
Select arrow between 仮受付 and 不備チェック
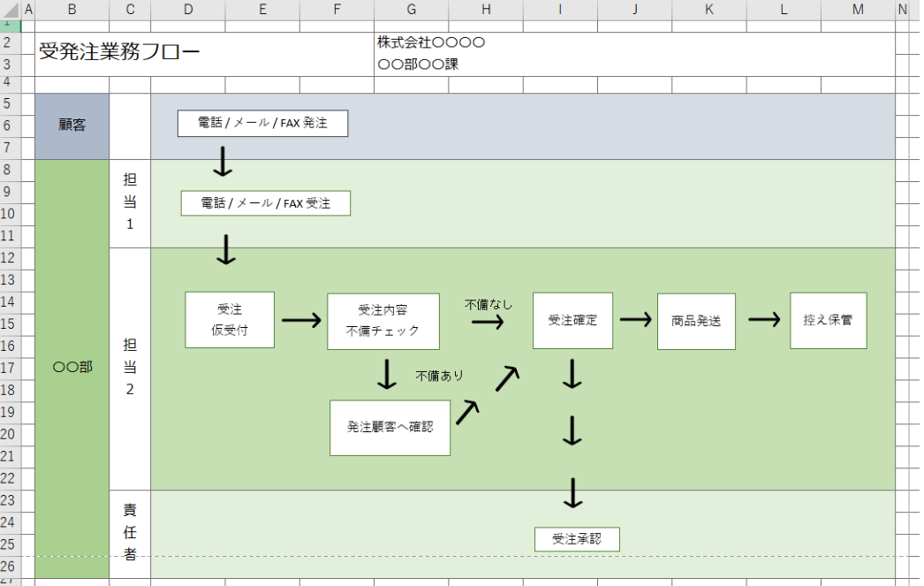coord(302,320)
